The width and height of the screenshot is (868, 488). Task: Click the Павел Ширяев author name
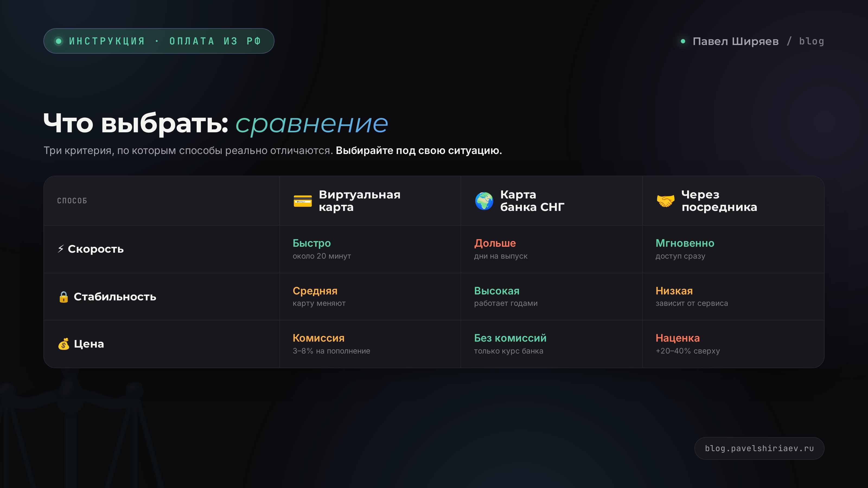point(736,41)
